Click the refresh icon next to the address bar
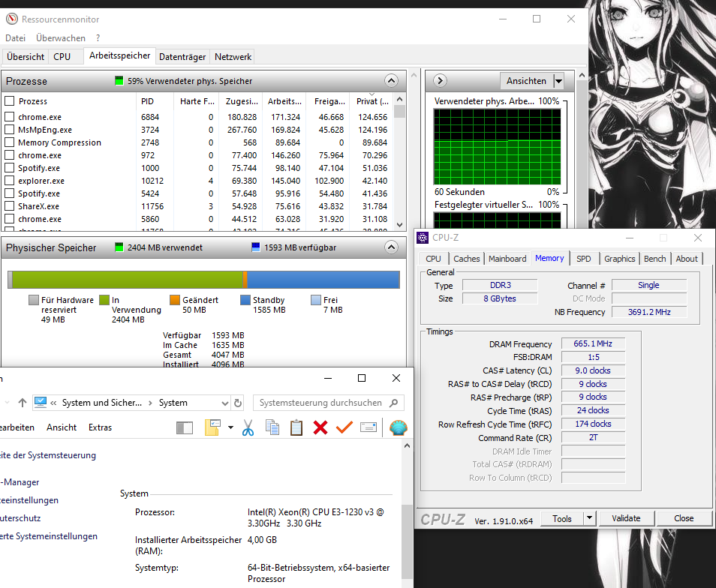716x588 pixels. click(238, 403)
